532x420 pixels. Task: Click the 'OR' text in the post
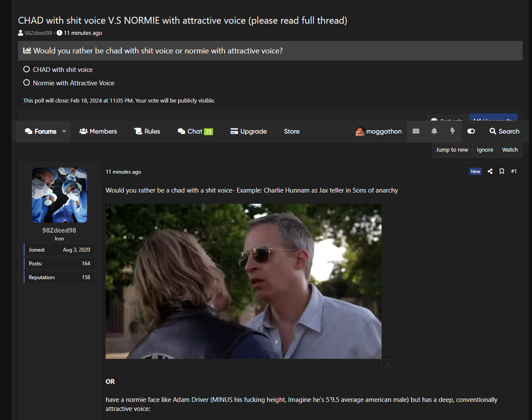[110, 382]
